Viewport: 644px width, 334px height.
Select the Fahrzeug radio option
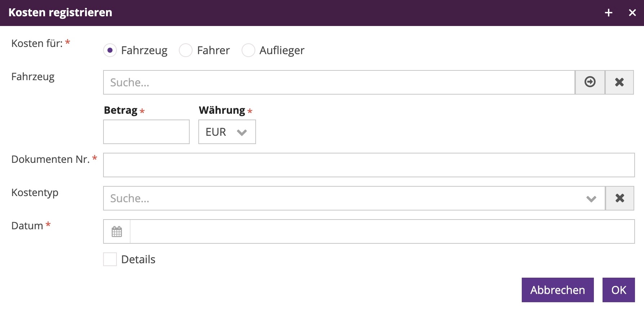tap(110, 50)
